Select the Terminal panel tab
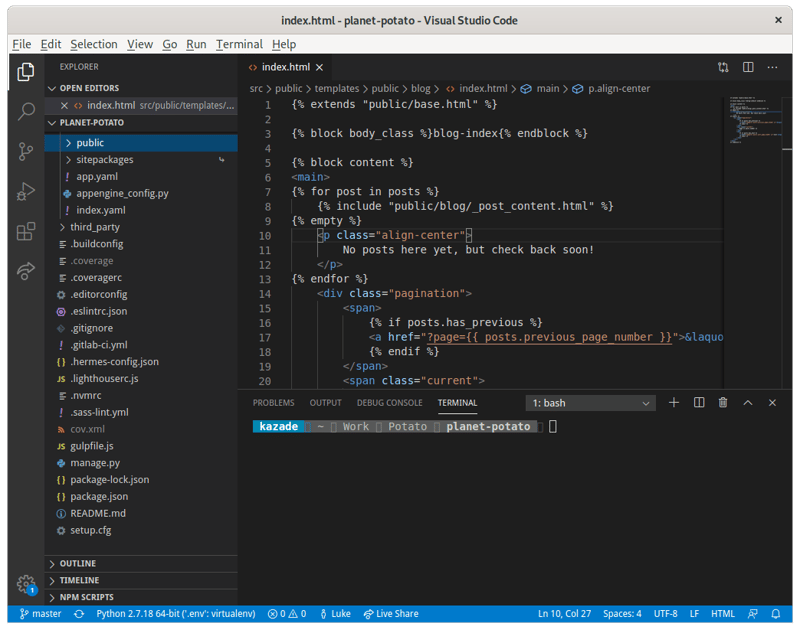 (457, 403)
